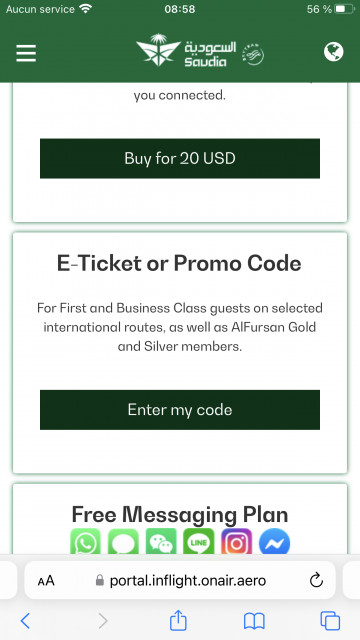
Task: Tap the globe language icon
Action: pyautogui.click(x=333, y=52)
